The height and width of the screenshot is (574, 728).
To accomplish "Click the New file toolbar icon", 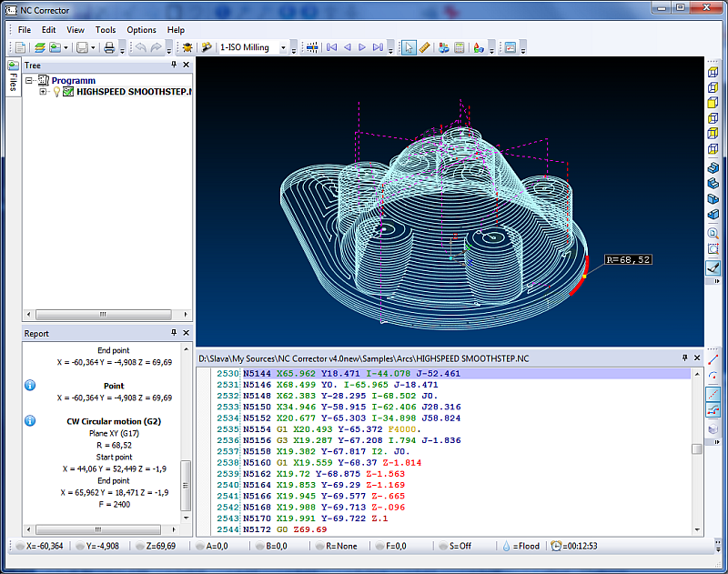I will [20, 47].
